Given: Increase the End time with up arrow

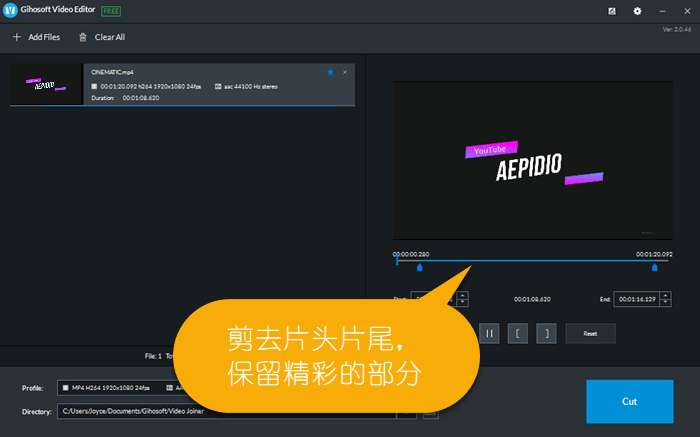Looking at the screenshot, I should pyautogui.click(x=663, y=294).
